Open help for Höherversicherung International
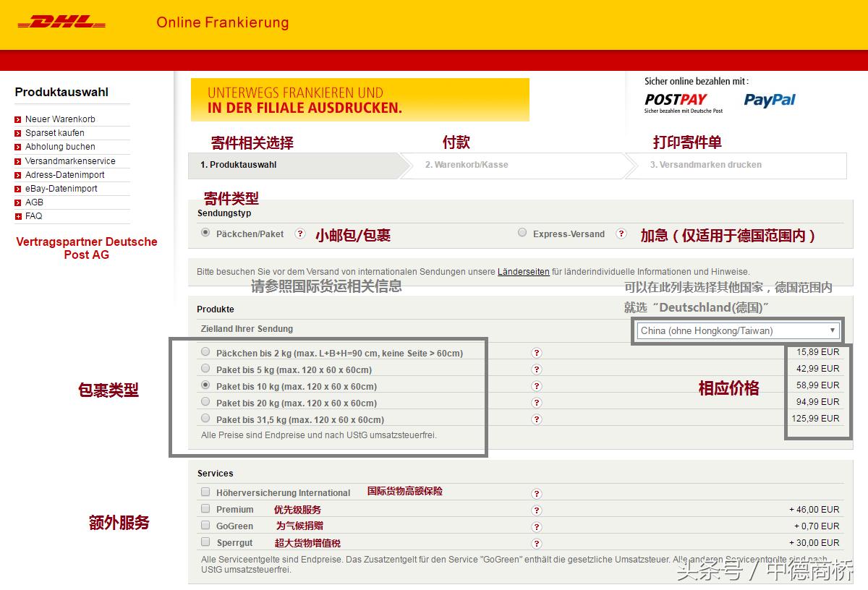Screen dimensions: 868x590 coord(536,492)
